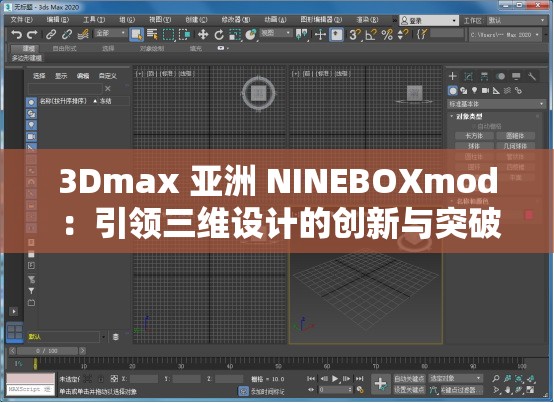Screen dimensions: 554x403
Task: Open the Display panel monitor tab
Action: (x=516, y=76)
